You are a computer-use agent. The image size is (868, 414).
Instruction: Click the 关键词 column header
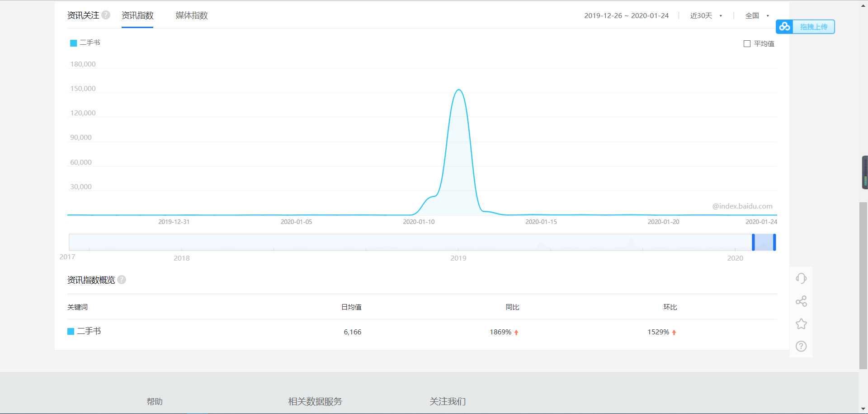77,307
